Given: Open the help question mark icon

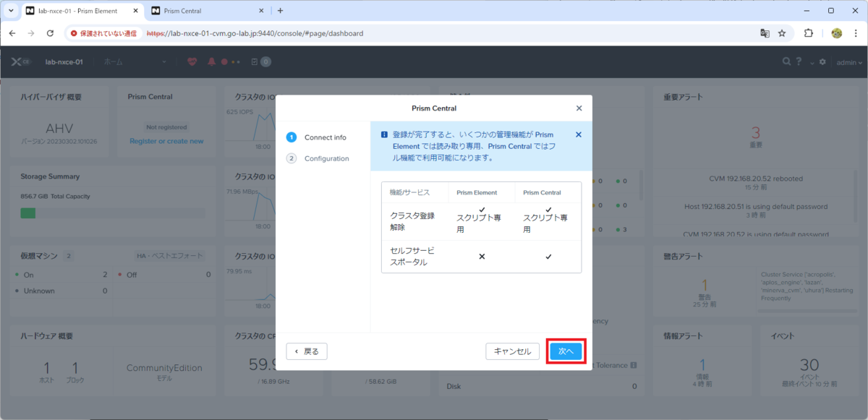Looking at the screenshot, I should [799, 62].
